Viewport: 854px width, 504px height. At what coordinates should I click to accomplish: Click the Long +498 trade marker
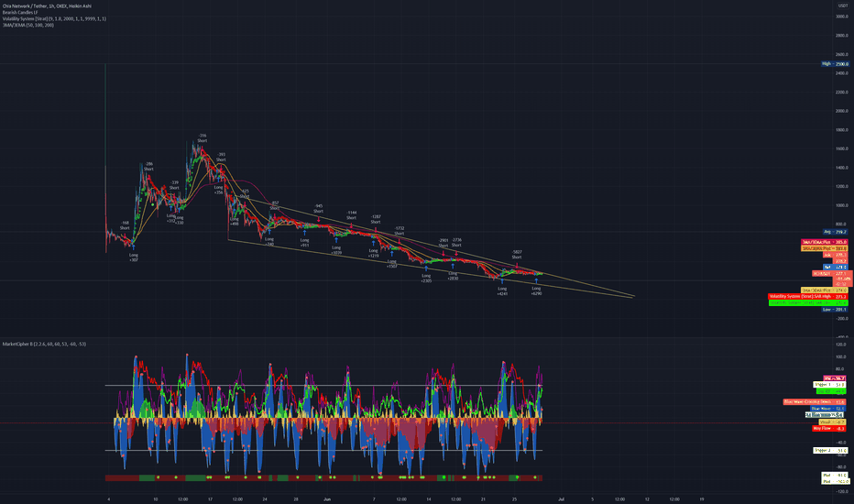tap(235, 221)
